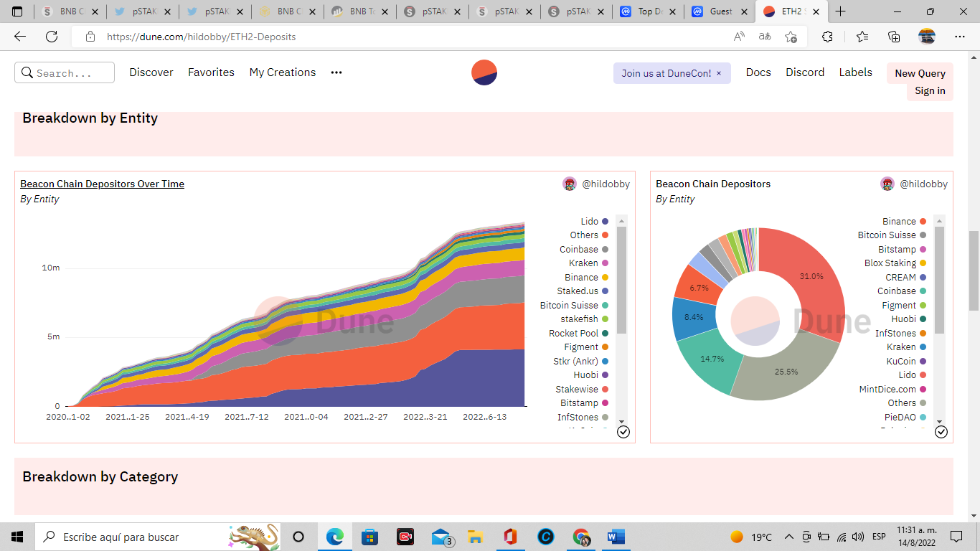This screenshot has height=551, width=980.
Task: Toggle Staked.us series in area chart legend
Action: pos(583,291)
